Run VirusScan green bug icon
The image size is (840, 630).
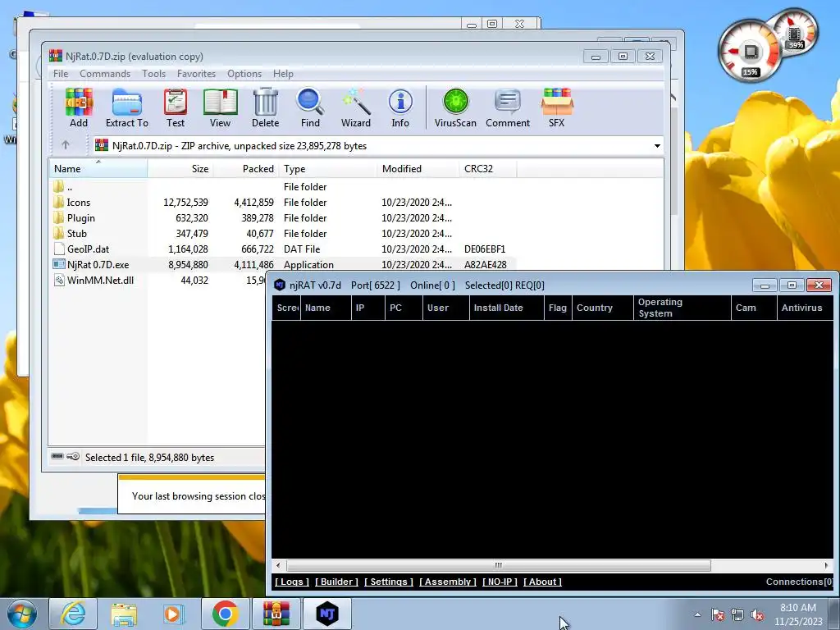(x=455, y=107)
